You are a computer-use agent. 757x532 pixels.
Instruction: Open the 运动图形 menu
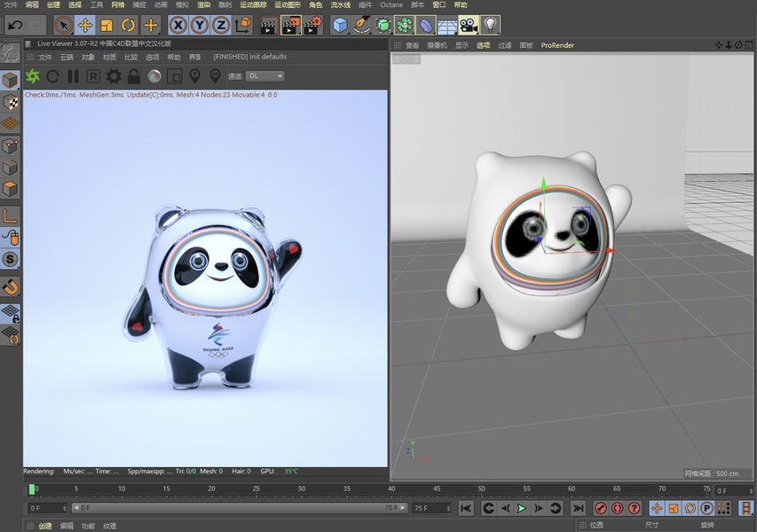[x=288, y=4]
